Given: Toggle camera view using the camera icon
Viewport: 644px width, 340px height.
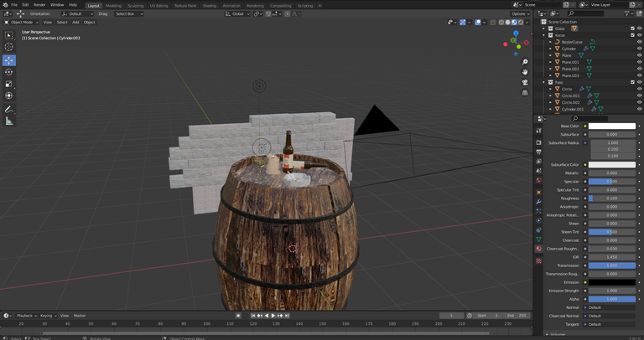Looking at the screenshot, I should [525, 81].
